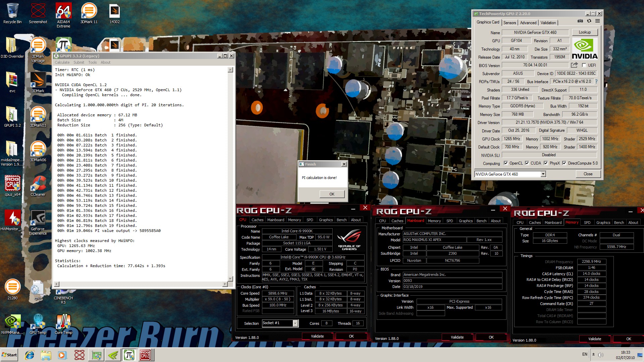
Task: Launch 3DMark03 shortcut
Action: tap(38, 117)
